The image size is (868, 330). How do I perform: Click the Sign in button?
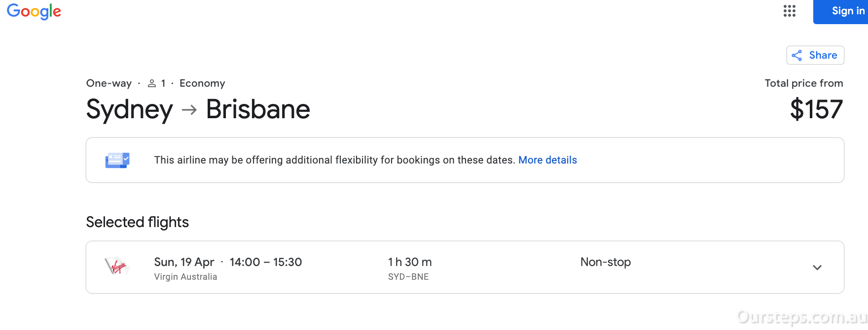click(841, 11)
